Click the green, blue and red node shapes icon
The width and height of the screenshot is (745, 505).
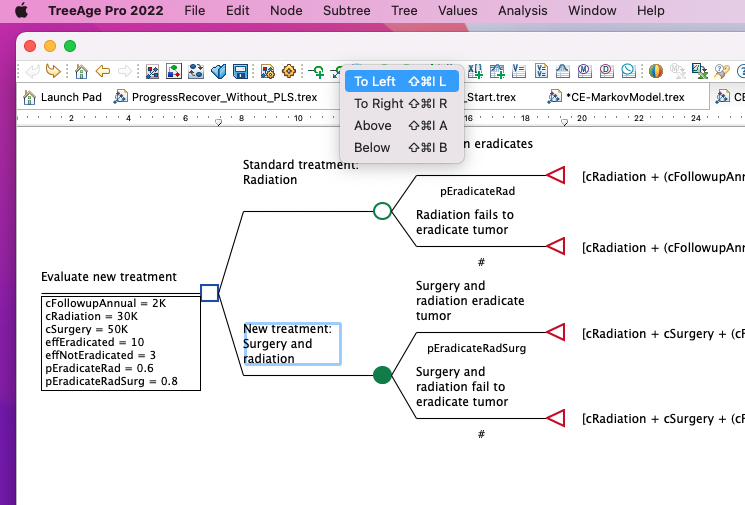(174, 71)
